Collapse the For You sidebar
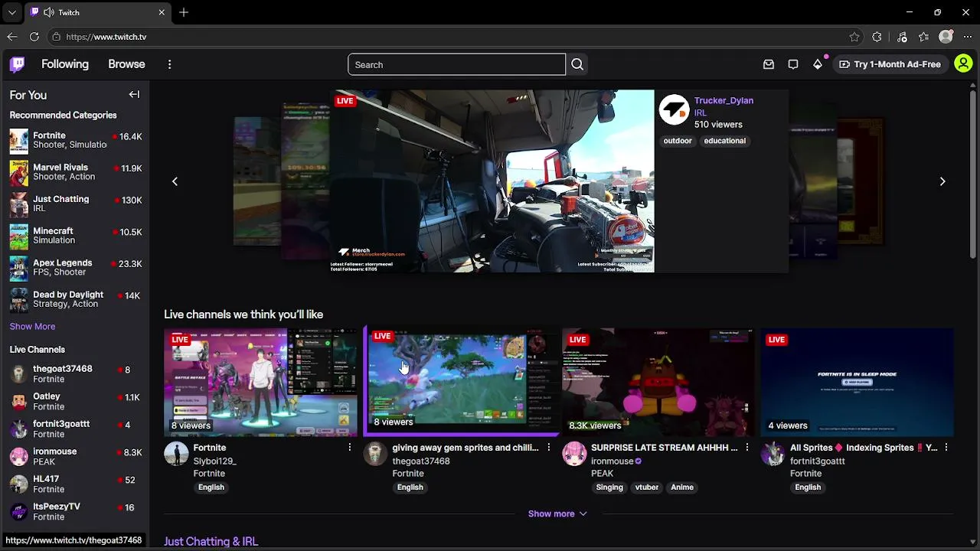 tap(134, 95)
